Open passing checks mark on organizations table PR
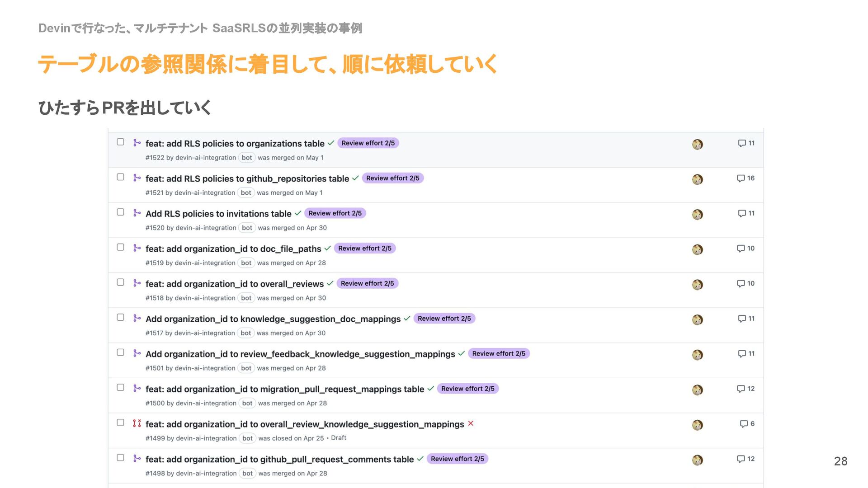The image size is (868, 488). tap(331, 143)
